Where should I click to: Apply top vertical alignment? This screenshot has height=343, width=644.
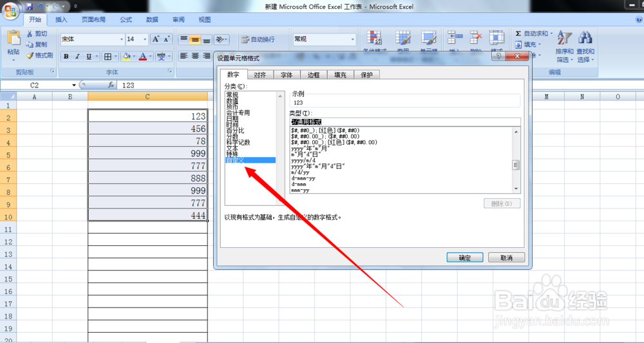pyautogui.click(x=184, y=39)
